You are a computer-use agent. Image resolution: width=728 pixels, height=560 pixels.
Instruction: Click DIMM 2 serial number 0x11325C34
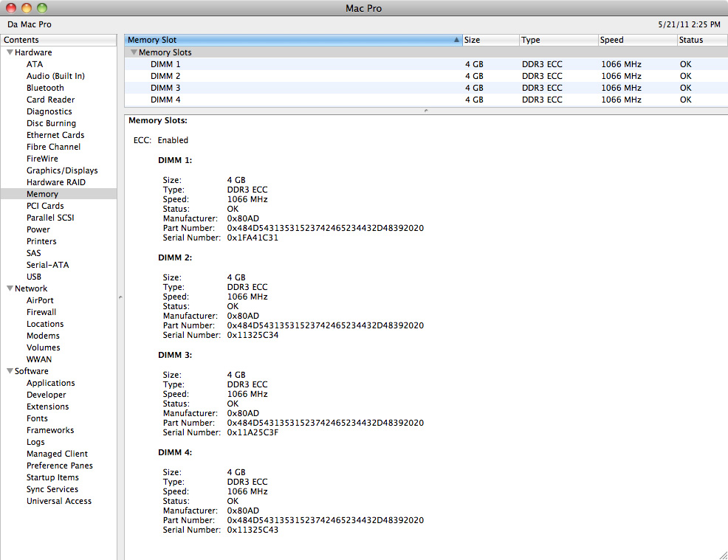[x=253, y=335]
